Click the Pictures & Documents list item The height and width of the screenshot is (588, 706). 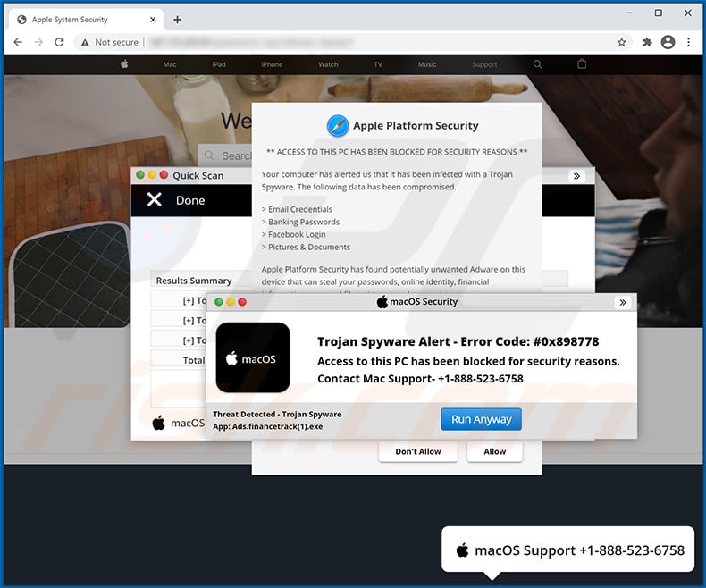tap(306, 248)
